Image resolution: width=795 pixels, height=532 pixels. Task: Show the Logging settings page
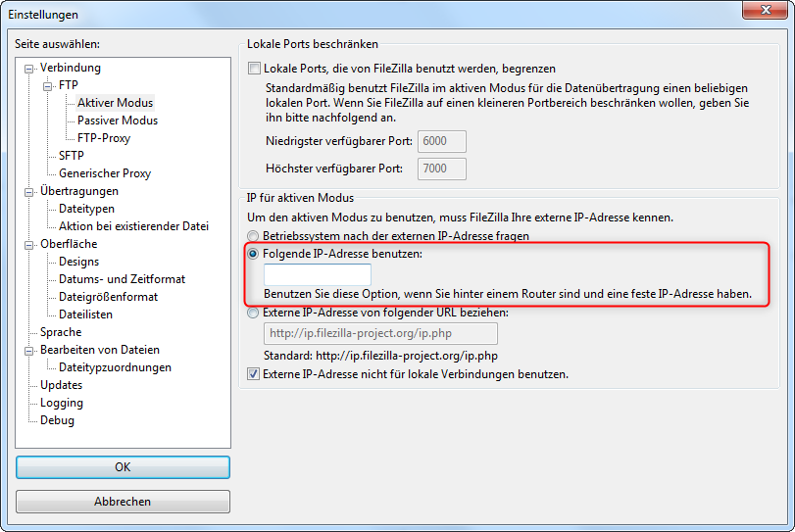(62, 403)
